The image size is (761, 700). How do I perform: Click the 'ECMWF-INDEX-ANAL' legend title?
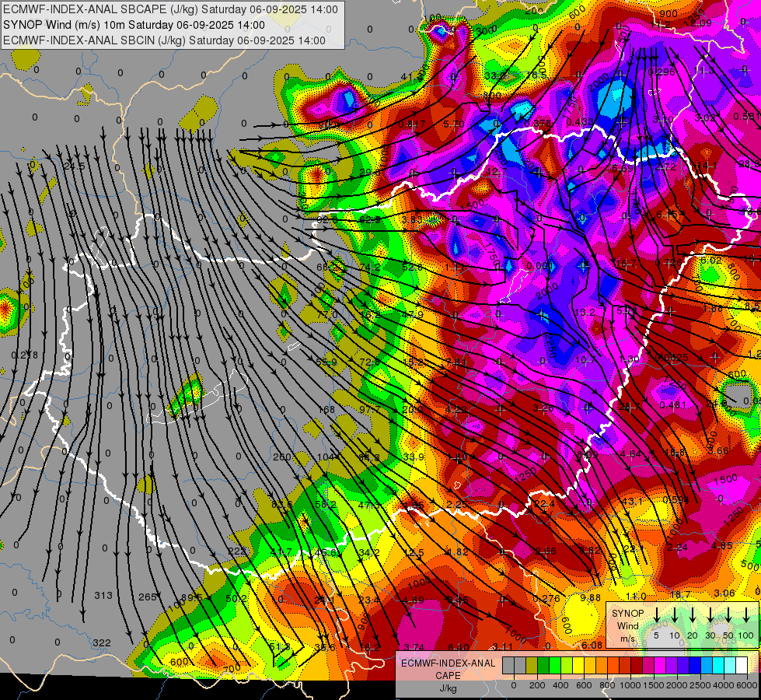tap(448, 663)
